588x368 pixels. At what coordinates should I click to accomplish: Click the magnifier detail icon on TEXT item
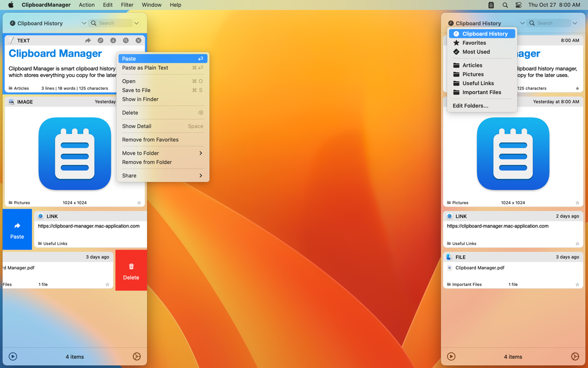(x=126, y=41)
